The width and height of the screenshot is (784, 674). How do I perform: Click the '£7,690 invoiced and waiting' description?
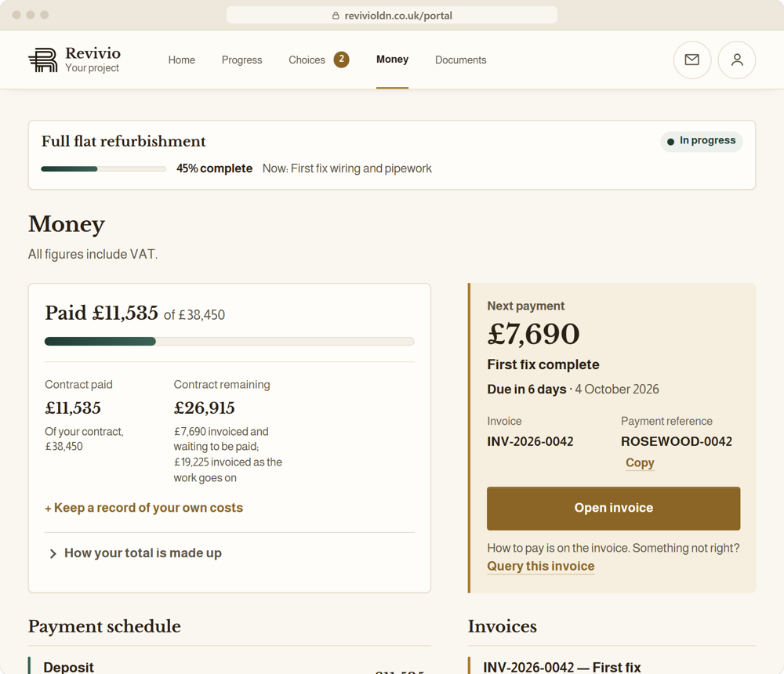click(228, 455)
